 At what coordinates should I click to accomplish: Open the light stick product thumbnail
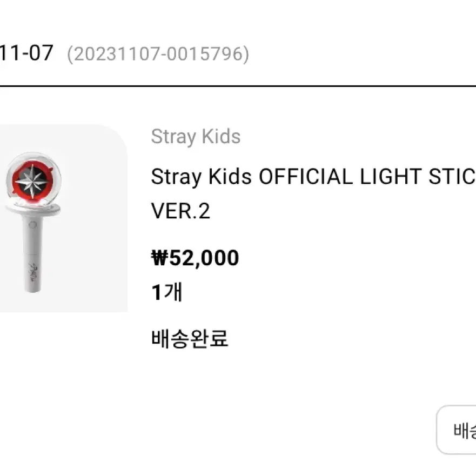pos(63,218)
